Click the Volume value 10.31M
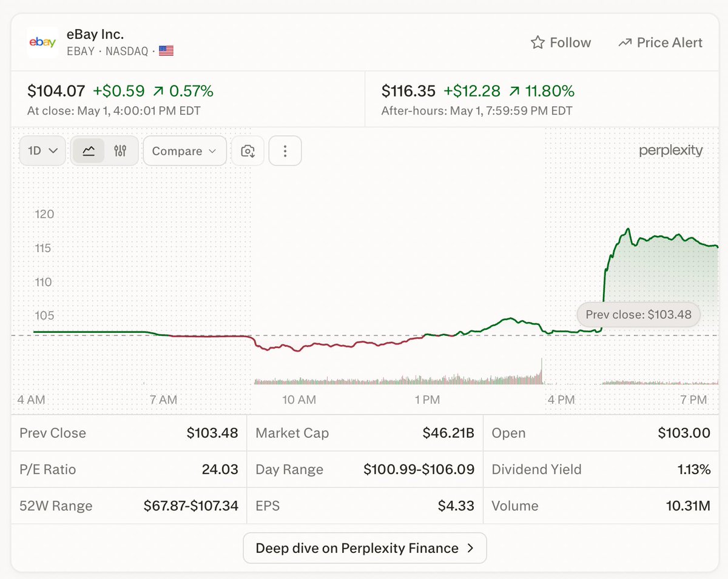Viewport: 728px width, 579px height. click(689, 506)
